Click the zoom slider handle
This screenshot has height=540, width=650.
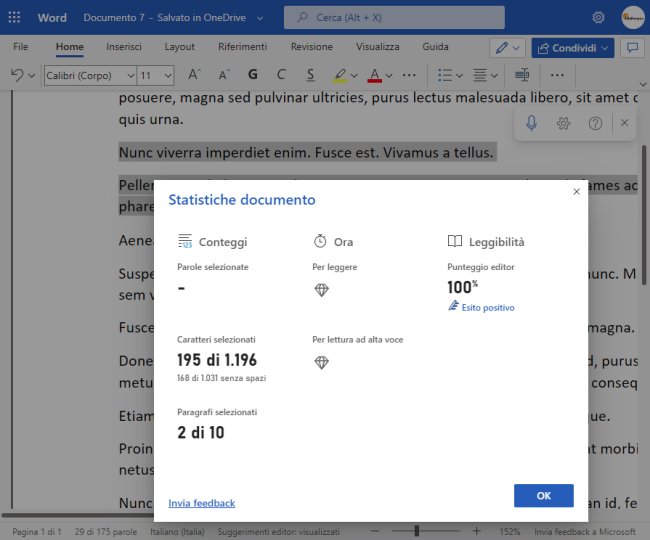(417, 530)
